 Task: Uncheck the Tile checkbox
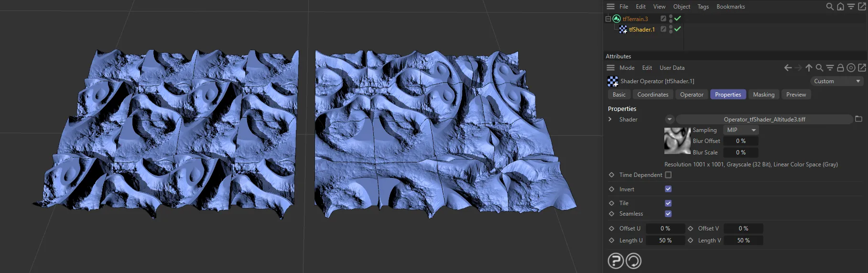point(668,203)
